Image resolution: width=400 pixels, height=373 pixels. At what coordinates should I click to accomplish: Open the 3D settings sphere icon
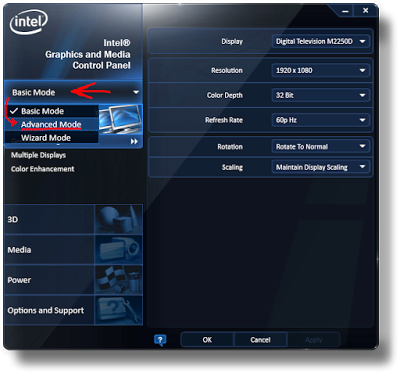pyautogui.click(x=119, y=219)
